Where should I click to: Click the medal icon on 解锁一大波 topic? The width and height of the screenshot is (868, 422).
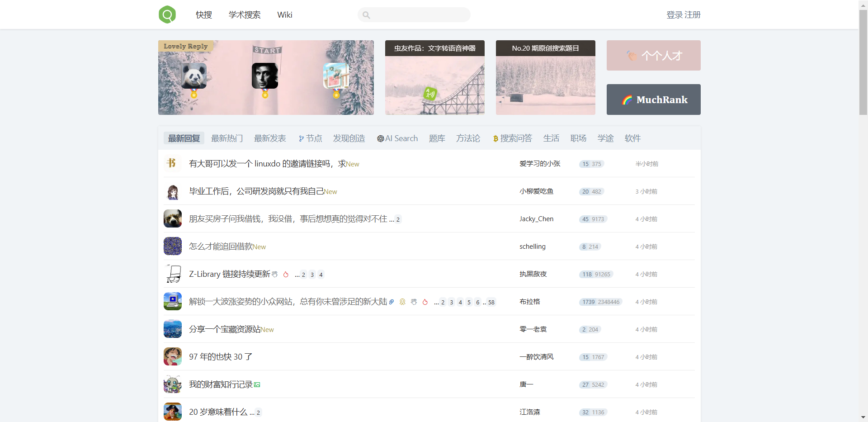click(402, 302)
